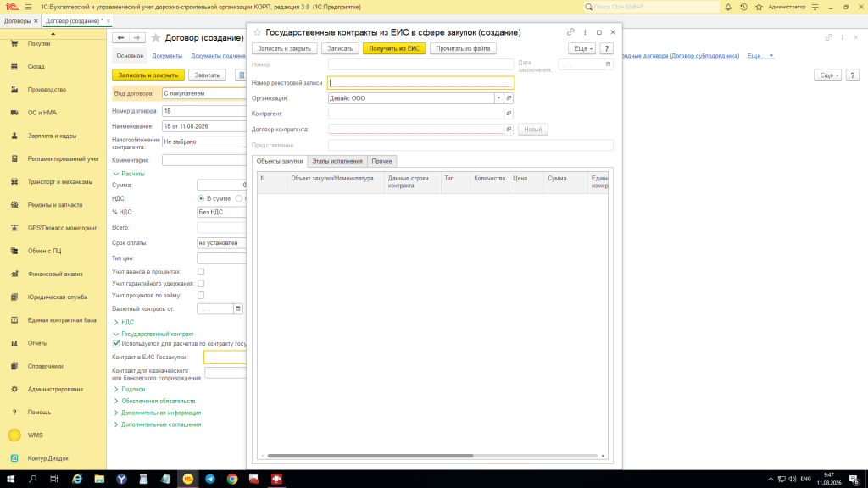Image resolution: width=868 pixels, height=488 pixels.
Task: Open Еще dropdown in Договор form
Action: pyautogui.click(x=827, y=75)
